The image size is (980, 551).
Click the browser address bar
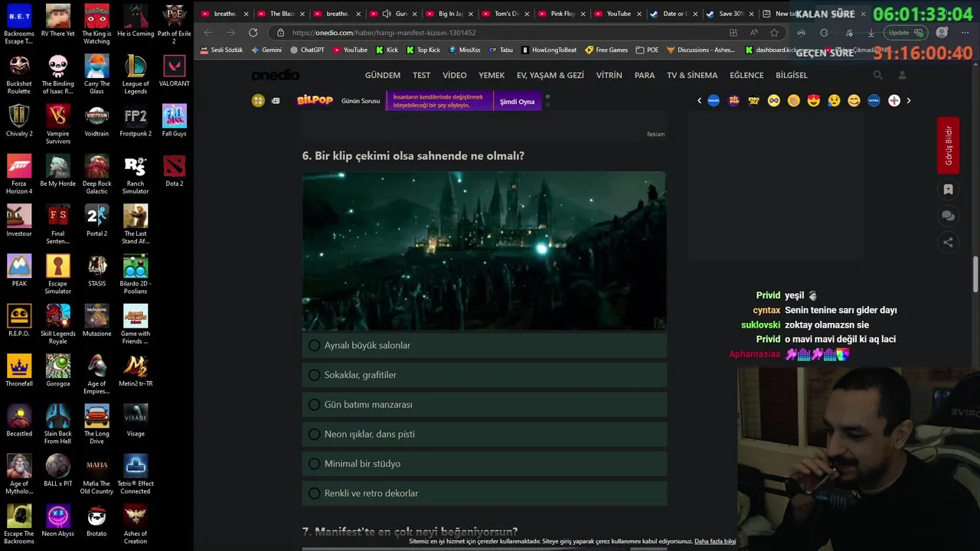pyautogui.click(x=498, y=33)
